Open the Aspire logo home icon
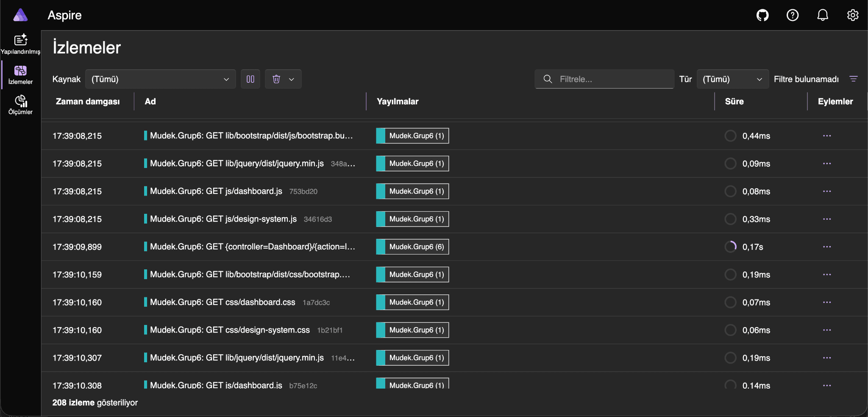The height and width of the screenshot is (417, 868). pos(20,15)
